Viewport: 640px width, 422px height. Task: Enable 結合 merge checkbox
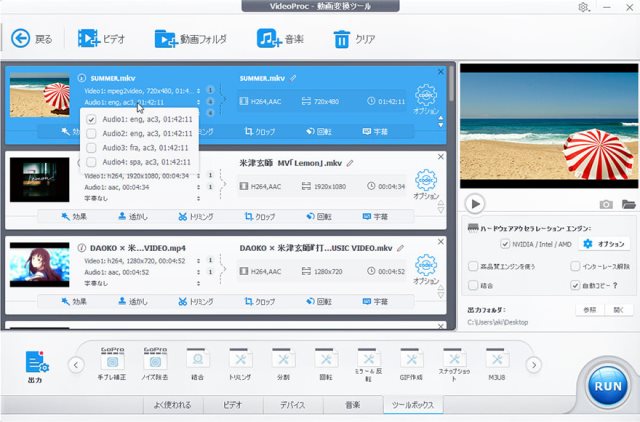pyautogui.click(x=473, y=285)
